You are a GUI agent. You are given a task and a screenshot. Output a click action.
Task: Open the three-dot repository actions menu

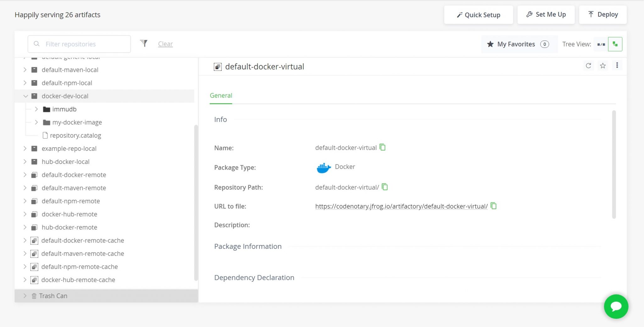tap(617, 65)
